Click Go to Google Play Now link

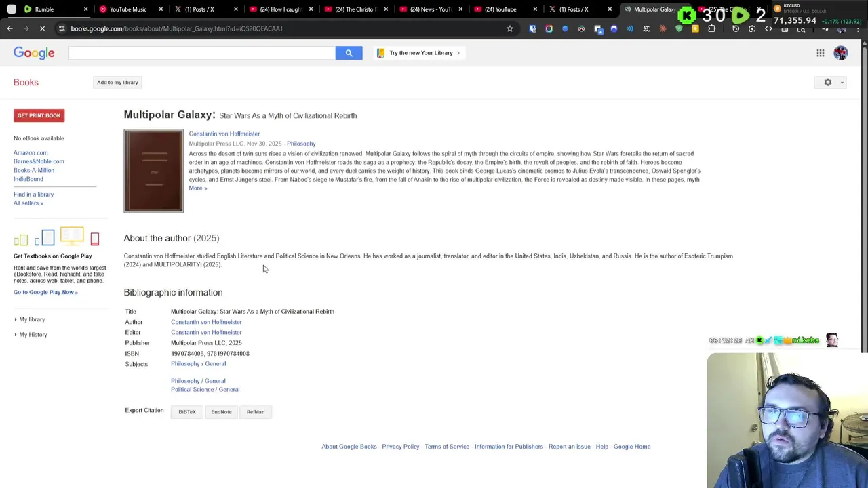45,292
